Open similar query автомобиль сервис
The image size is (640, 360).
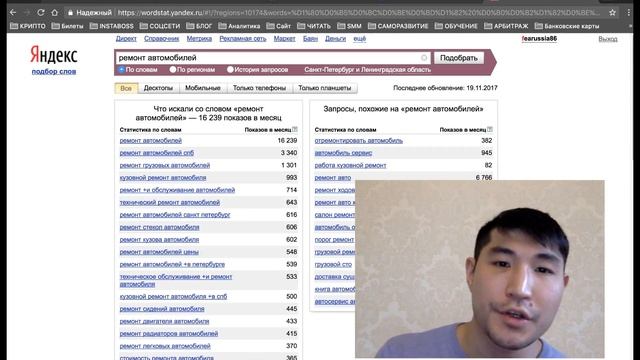click(343, 153)
